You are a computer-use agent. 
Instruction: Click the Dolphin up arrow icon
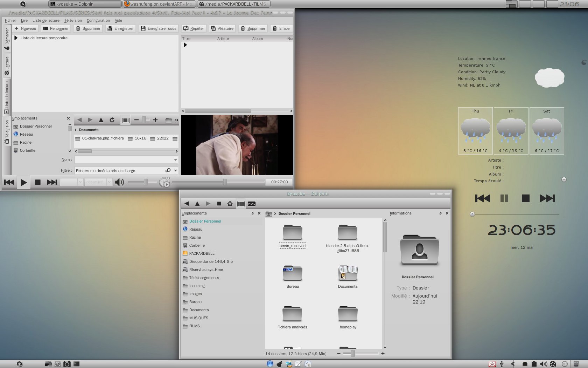coord(197,204)
